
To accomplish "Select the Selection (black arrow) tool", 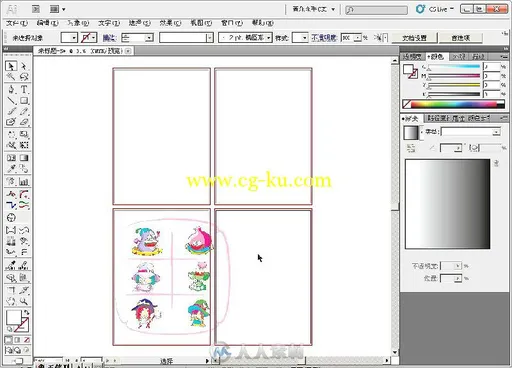I will pyautogui.click(x=11, y=66).
